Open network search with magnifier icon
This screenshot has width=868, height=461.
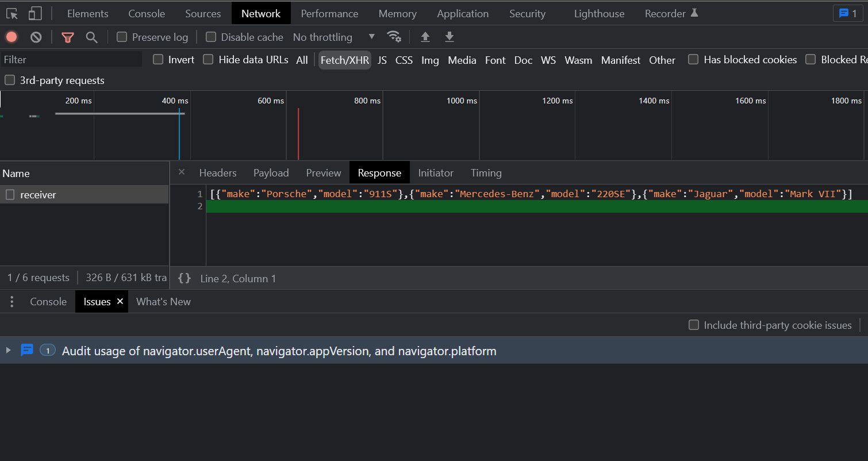tap(91, 37)
